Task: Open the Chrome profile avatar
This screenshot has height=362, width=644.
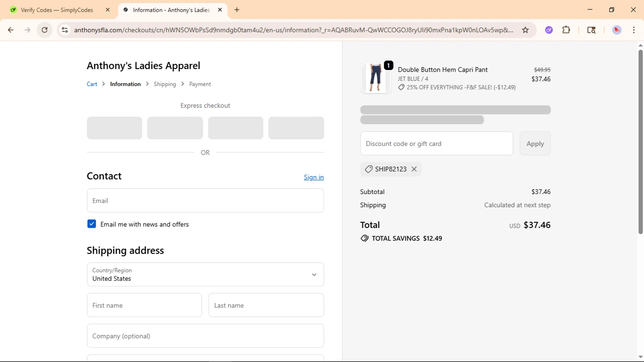Action: (x=617, y=30)
